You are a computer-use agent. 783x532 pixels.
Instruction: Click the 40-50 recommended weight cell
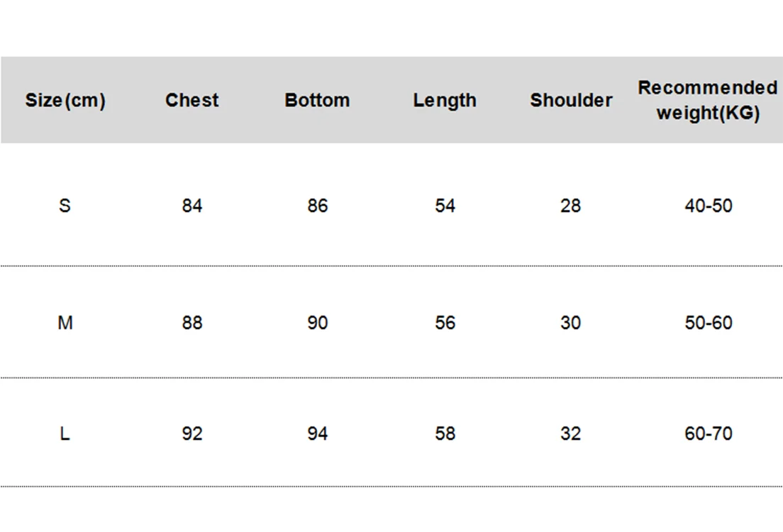(x=708, y=206)
